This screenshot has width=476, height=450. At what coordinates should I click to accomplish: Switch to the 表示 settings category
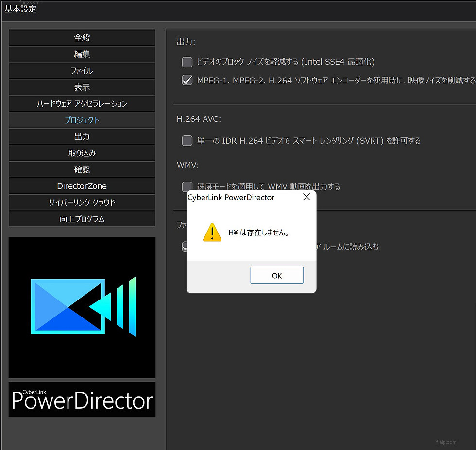click(82, 87)
